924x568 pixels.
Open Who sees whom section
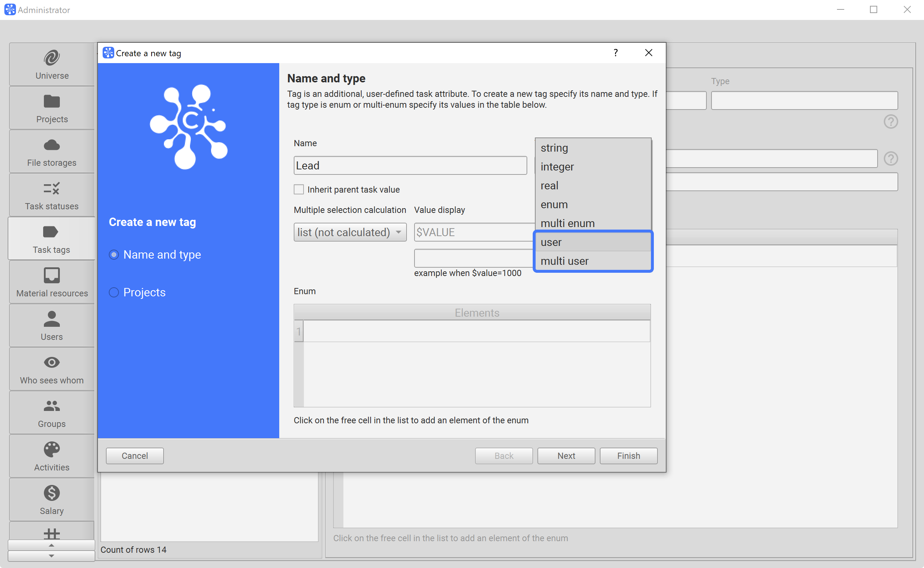click(x=52, y=369)
